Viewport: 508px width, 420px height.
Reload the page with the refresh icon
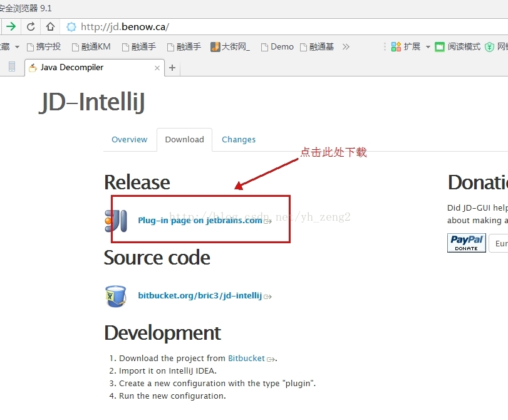click(31, 26)
